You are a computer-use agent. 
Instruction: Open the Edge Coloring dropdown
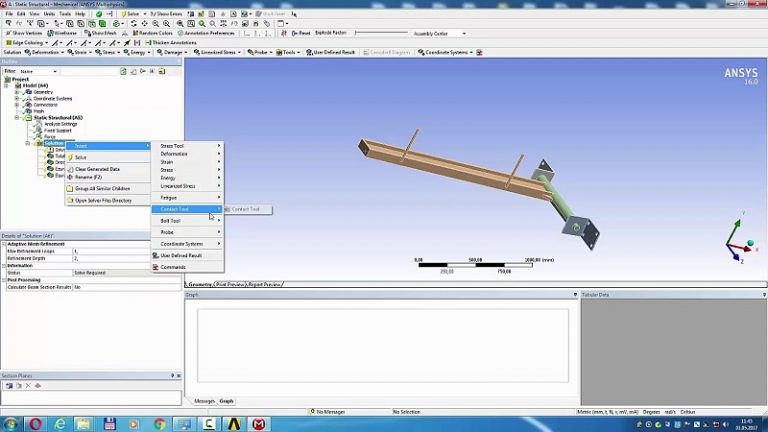[x=26, y=43]
